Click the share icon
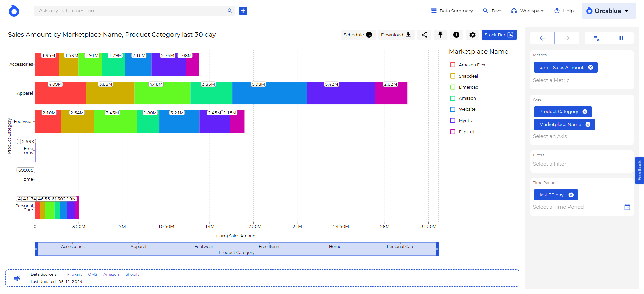This screenshot has height=294, width=644. (424, 35)
